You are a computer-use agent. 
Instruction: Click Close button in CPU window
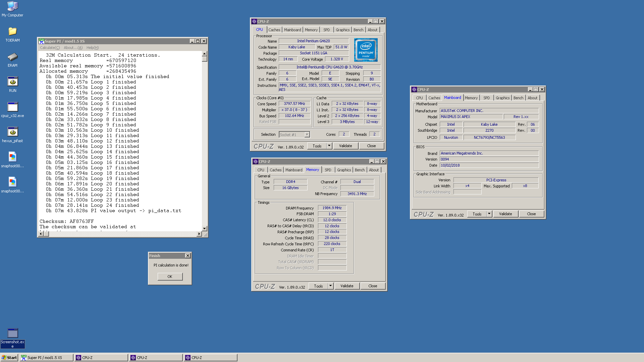coord(371,146)
